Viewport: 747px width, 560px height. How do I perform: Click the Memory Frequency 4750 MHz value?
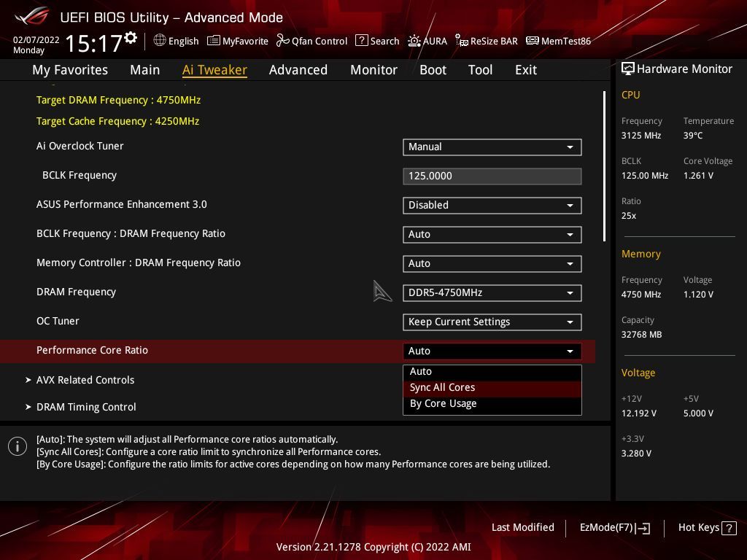point(640,295)
